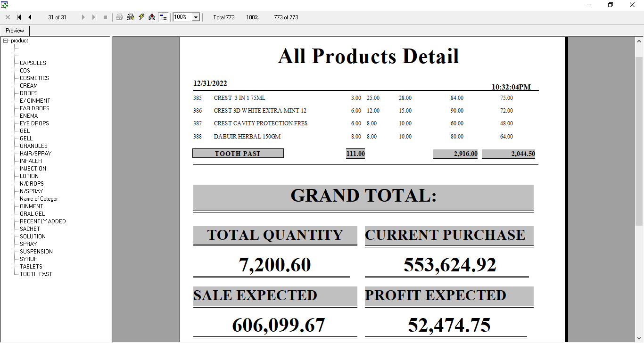
Task: Click CREST CAVITY PROTECTION FRES text
Action: tap(261, 123)
